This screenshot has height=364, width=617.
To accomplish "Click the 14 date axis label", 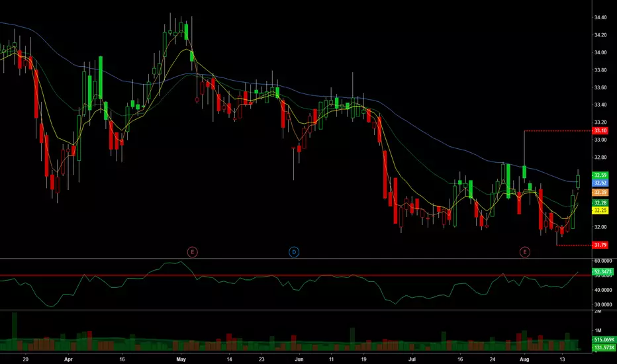I will (x=230, y=359).
